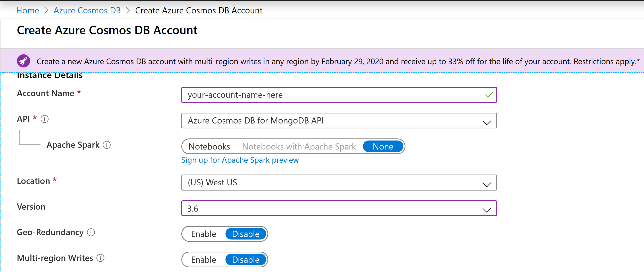Go to Azure Cosmos DB breadcrumb
The image size is (644, 272).
click(x=87, y=10)
